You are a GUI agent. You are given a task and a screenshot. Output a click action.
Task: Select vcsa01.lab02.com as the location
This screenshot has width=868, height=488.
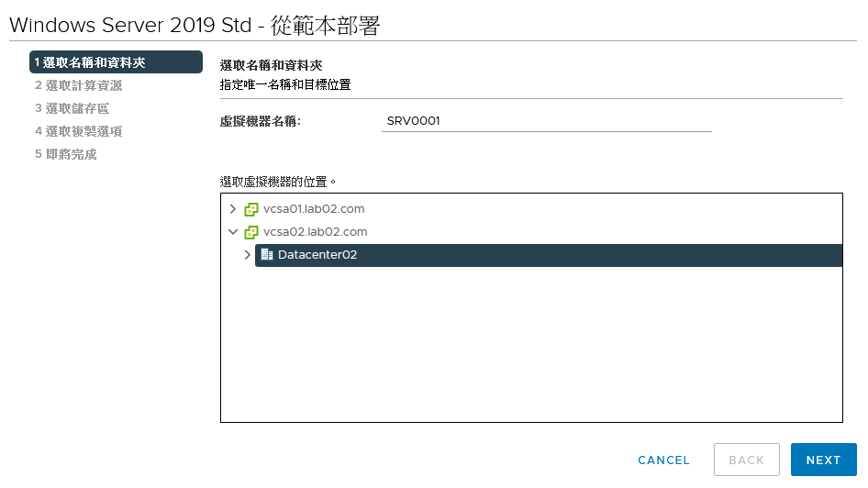click(314, 209)
